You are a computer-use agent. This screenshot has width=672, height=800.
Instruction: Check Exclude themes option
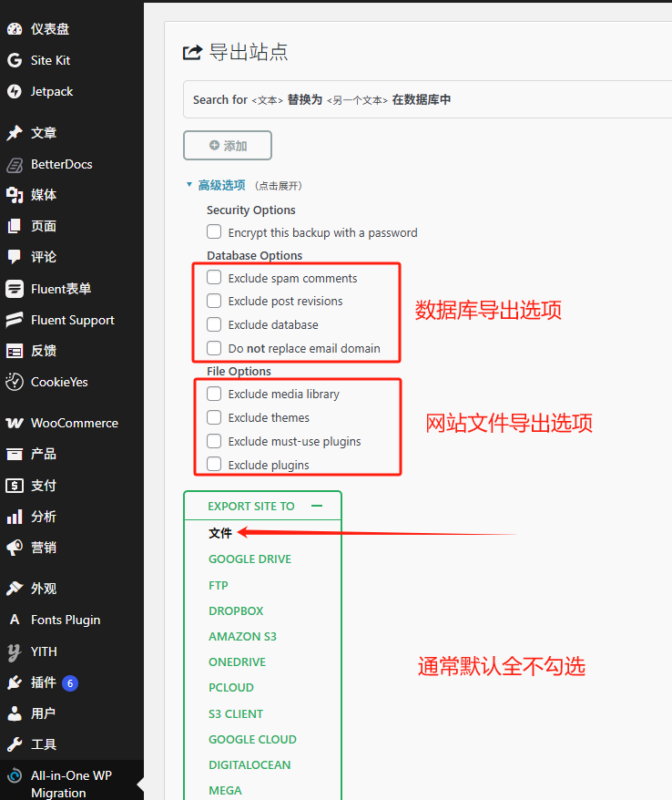214,416
